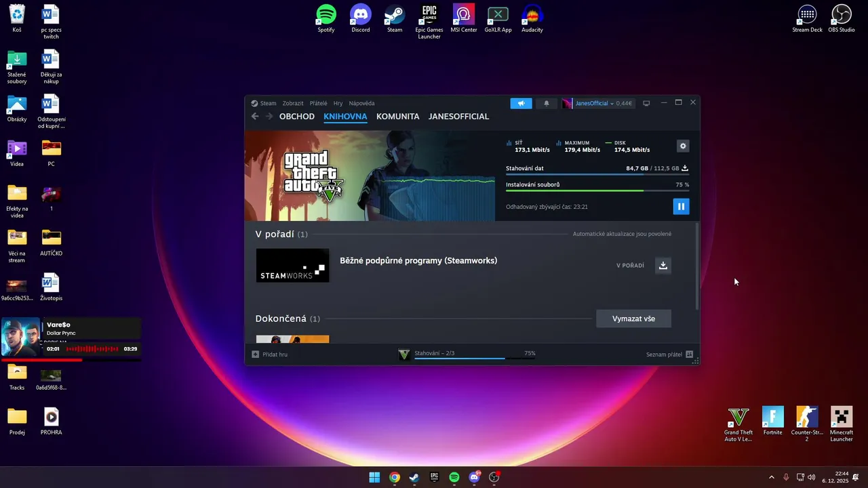Open the Discord desktop shortcut
The width and height of the screenshot is (868, 488).
click(361, 19)
